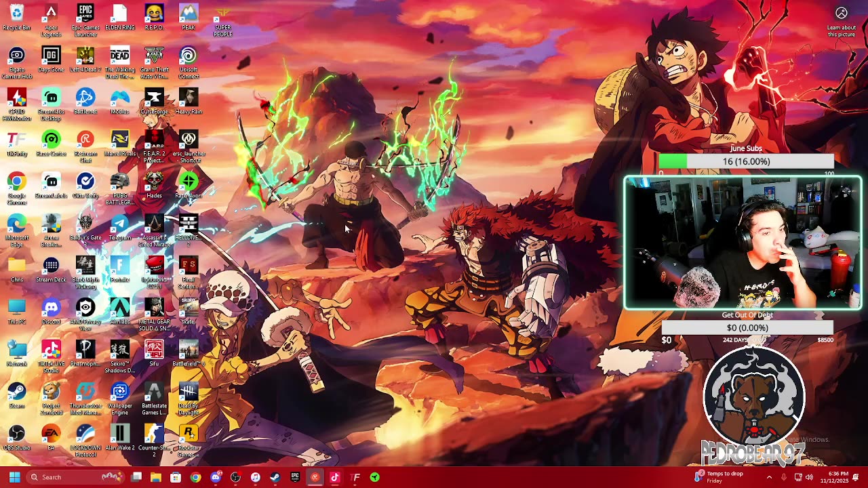Image resolution: width=868 pixels, height=488 pixels.
Task: Open the Heavy Rain shortcut
Action: tap(189, 102)
